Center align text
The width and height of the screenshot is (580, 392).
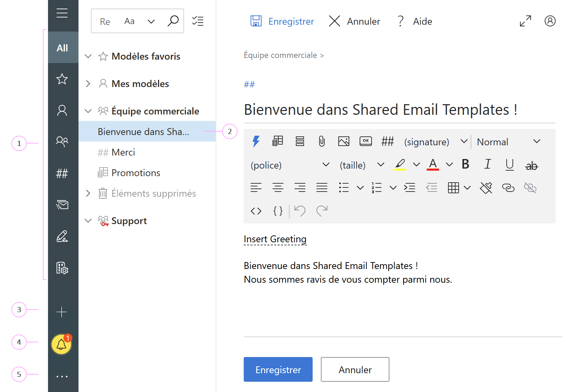(x=278, y=187)
